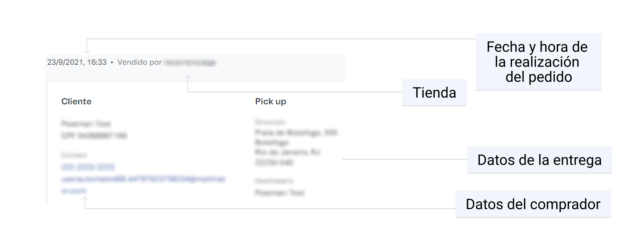644x249 pixels.
Task: Select the "Pick up" section heading
Action: point(270,101)
